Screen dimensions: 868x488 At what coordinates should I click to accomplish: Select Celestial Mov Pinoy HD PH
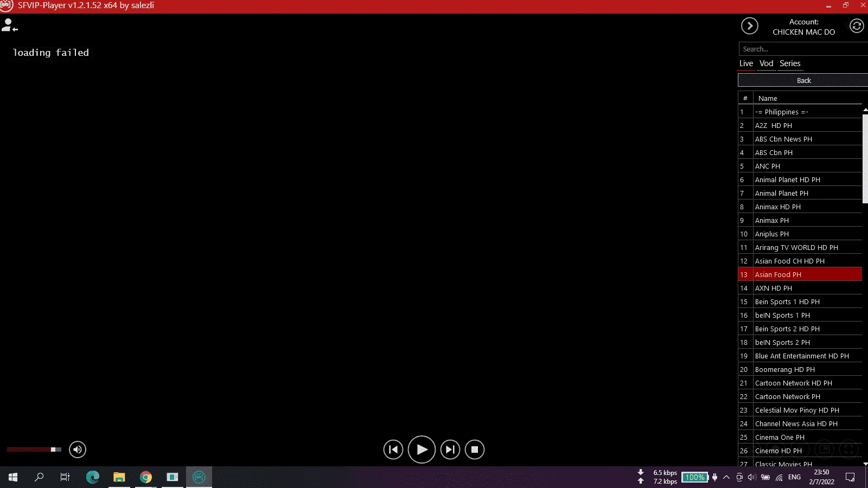tap(800, 410)
